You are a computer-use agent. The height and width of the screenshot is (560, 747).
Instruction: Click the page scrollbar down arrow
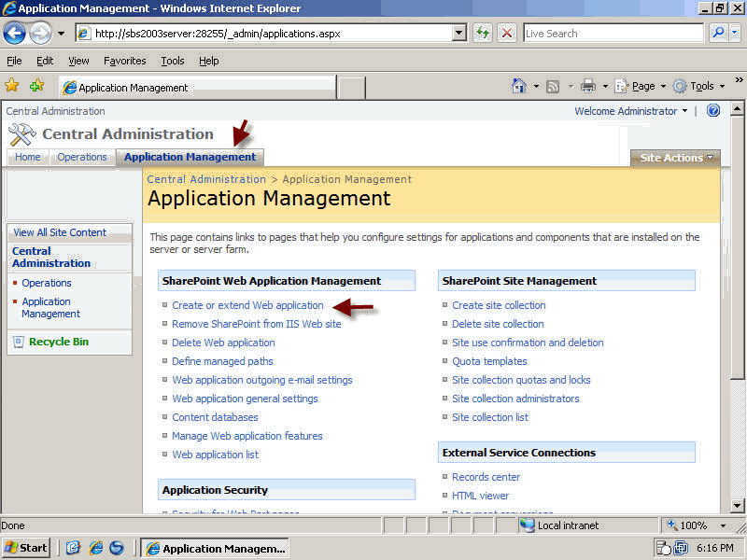737,505
